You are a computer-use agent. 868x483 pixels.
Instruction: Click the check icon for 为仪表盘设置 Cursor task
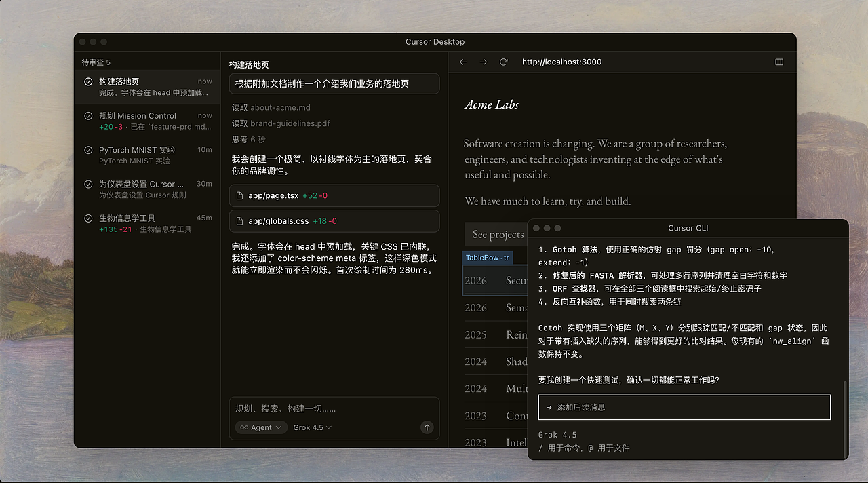88,184
